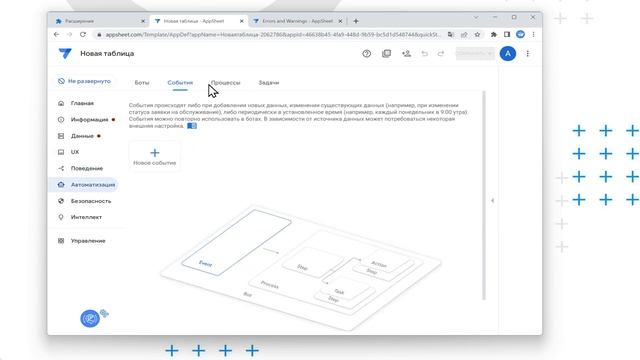The height and width of the screenshot is (360, 640).
Task: Open the Процессы tab
Action: click(x=225, y=82)
